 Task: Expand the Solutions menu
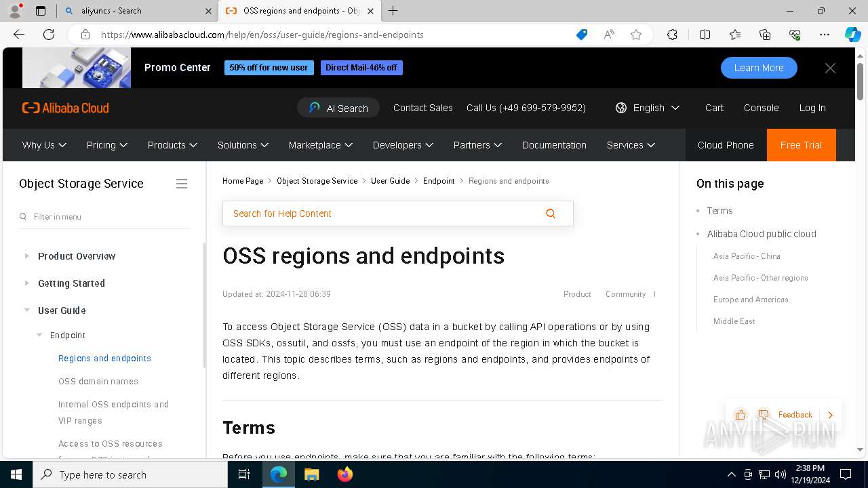point(243,145)
